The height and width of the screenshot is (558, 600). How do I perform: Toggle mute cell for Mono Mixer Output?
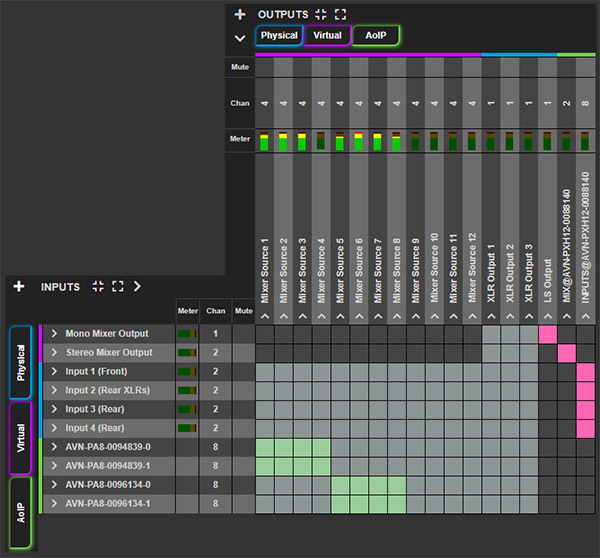pos(243,333)
